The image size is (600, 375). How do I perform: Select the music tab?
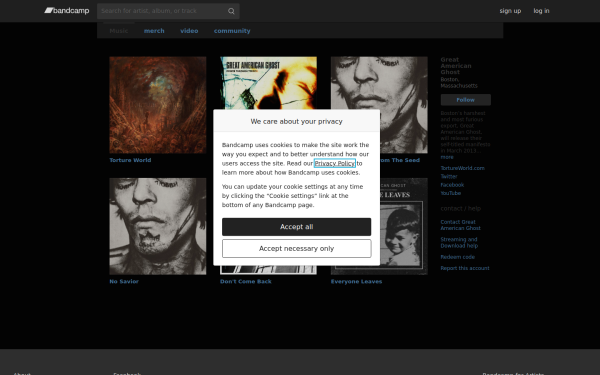click(x=119, y=31)
